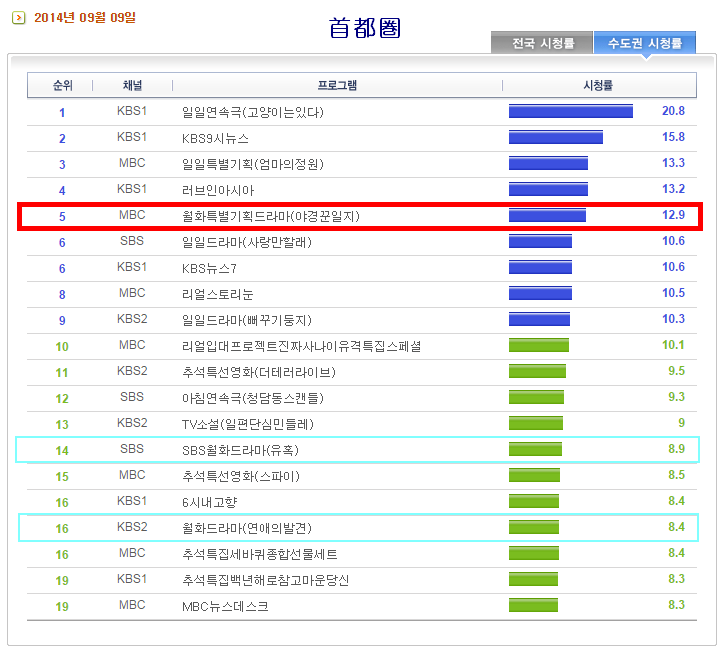Select the KBS뉴스7 program
This screenshot has width=724, height=656.
click(209, 268)
